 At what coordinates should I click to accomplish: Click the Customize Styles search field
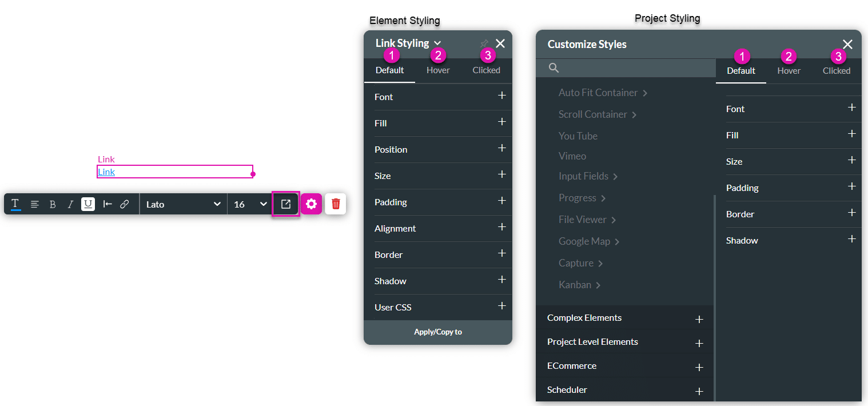(625, 67)
